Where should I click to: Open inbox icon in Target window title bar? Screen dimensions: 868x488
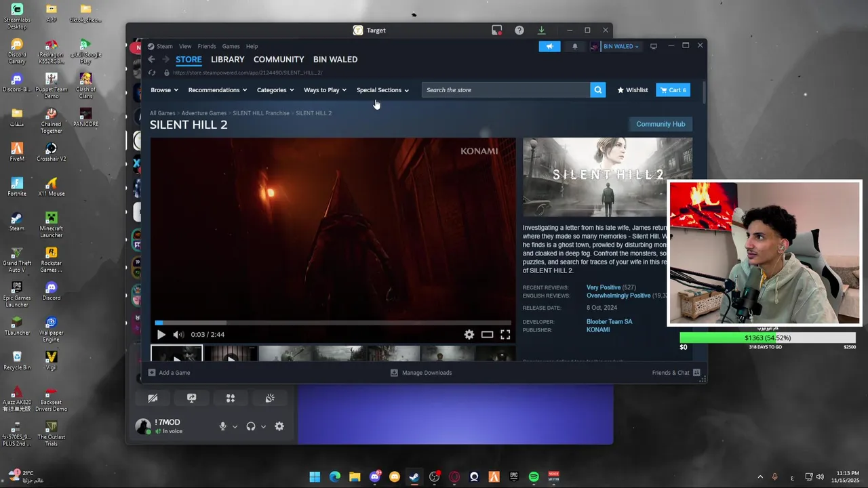point(497,30)
